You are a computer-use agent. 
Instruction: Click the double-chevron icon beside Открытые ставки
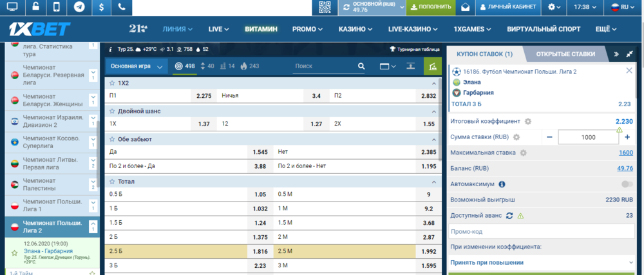tap(617, 53)
